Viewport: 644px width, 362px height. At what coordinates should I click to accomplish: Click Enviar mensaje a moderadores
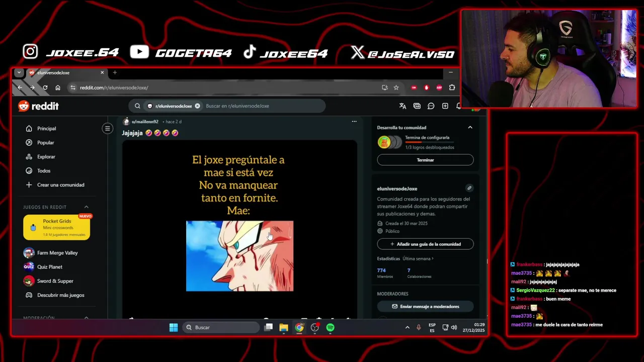coord(425,306)
